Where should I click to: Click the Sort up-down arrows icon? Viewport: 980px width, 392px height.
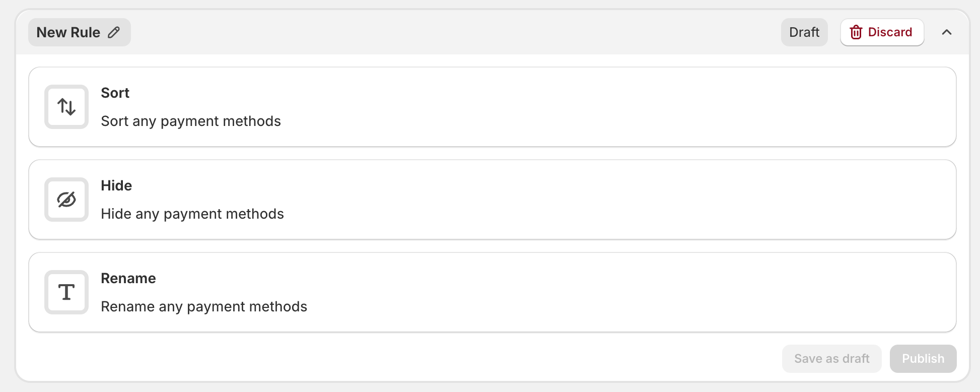(66, 107)
